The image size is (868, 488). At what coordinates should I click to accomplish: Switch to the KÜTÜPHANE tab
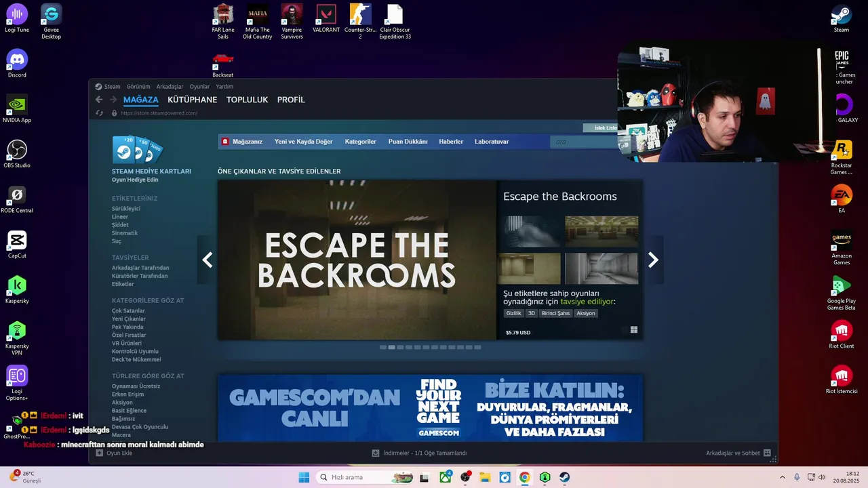tap(193, 100)
